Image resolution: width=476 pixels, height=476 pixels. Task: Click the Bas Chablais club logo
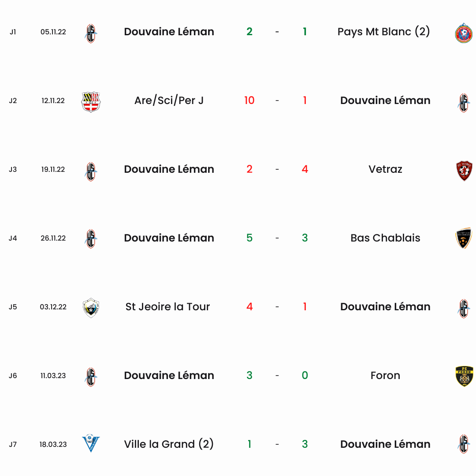464,238
